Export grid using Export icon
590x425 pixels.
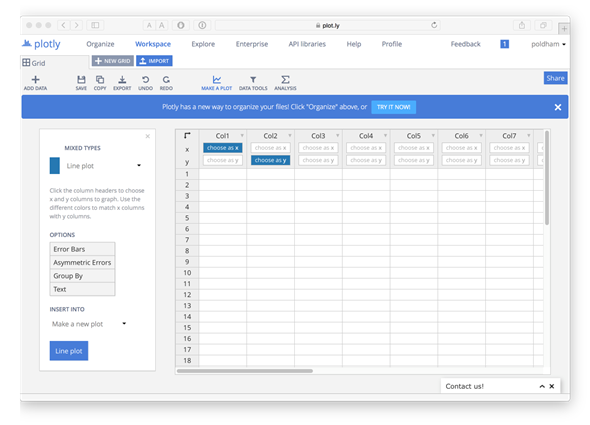[x=122, y=79]
